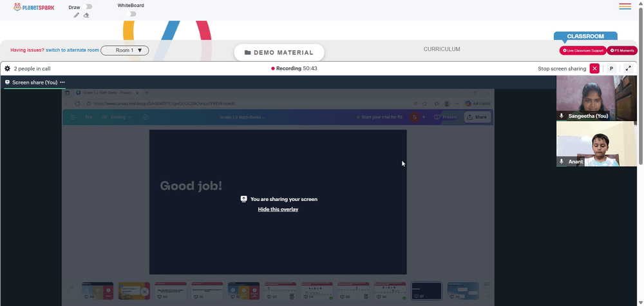
Task: Open the Viewing mode dropdown
Action: click(x=117, y=117)
